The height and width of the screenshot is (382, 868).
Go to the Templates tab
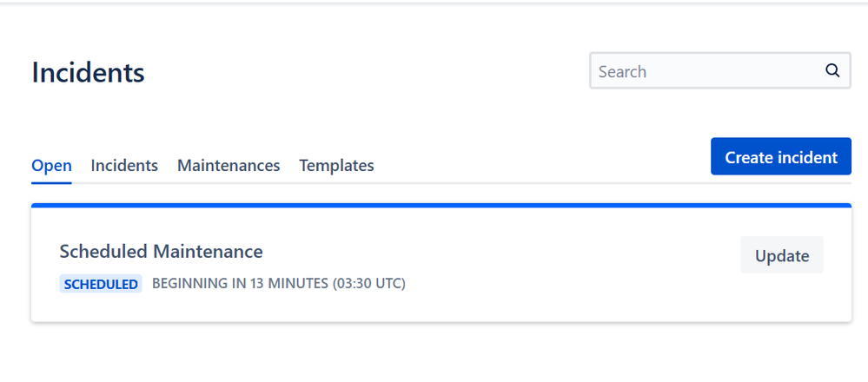pyautogui.click(x=336, y=165)
